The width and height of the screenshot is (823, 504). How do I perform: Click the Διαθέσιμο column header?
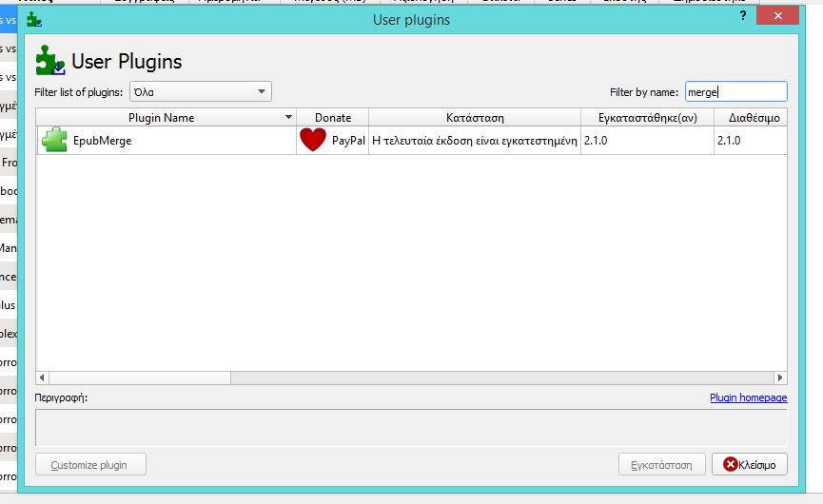[751, 118]
